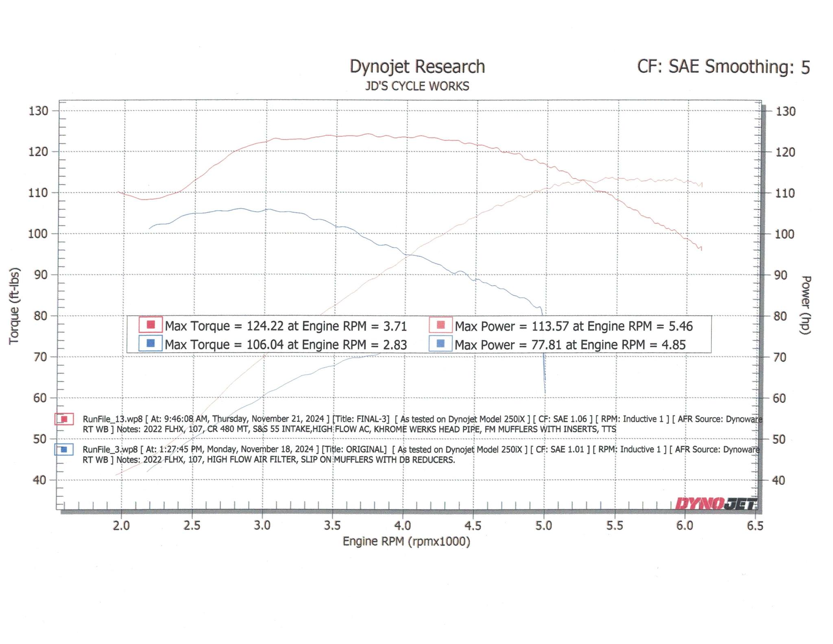
Task: Click the 5.0 tick on RPM axis
Action: [x=543, y=526]
